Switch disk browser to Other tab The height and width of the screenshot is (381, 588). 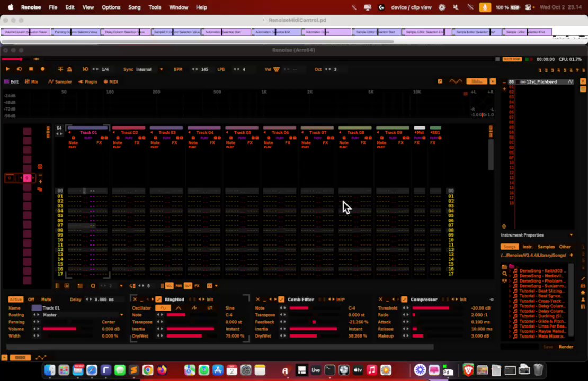pos(565,247)
